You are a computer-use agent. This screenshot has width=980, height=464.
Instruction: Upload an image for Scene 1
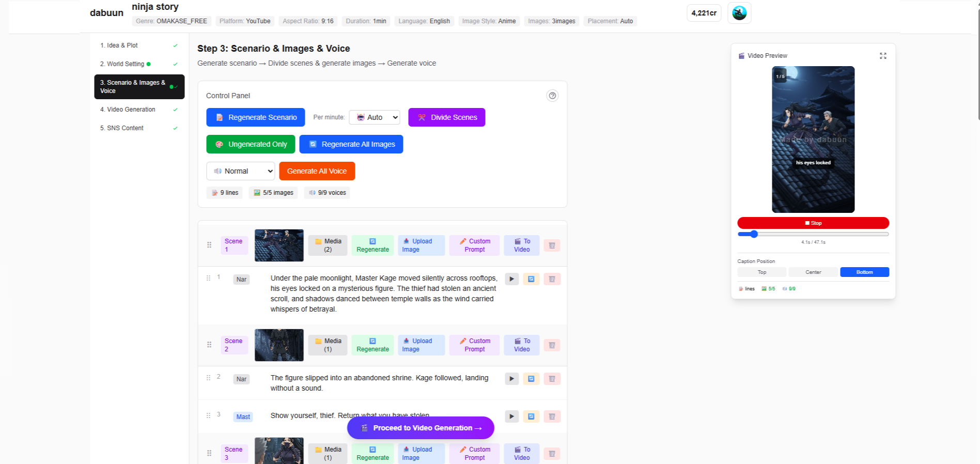point(421,245)
